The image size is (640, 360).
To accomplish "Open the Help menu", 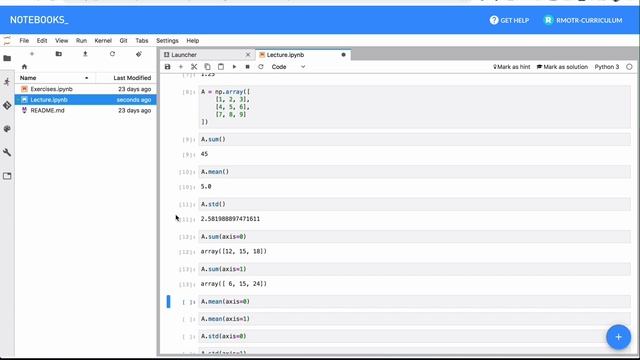I will pos(193,40).
